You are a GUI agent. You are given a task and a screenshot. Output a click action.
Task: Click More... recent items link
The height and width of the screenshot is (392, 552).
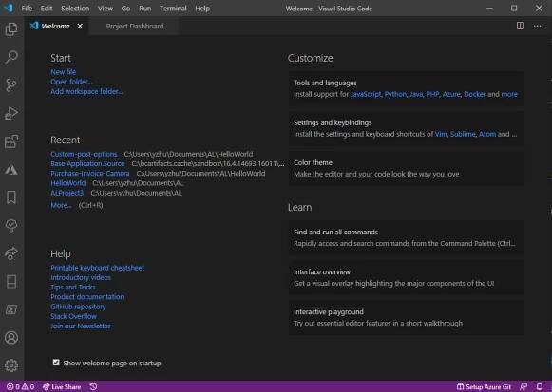[x=61, y=205]
